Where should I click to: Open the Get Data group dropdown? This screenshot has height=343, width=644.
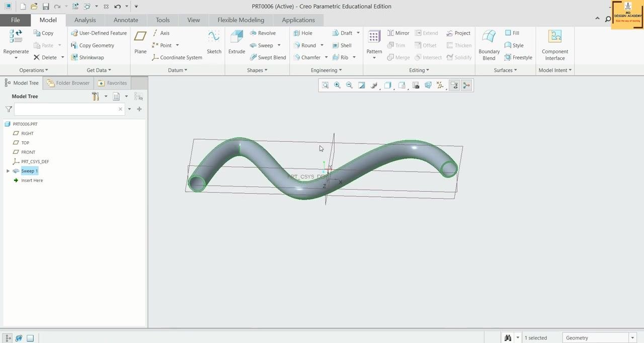coord(99,70)
